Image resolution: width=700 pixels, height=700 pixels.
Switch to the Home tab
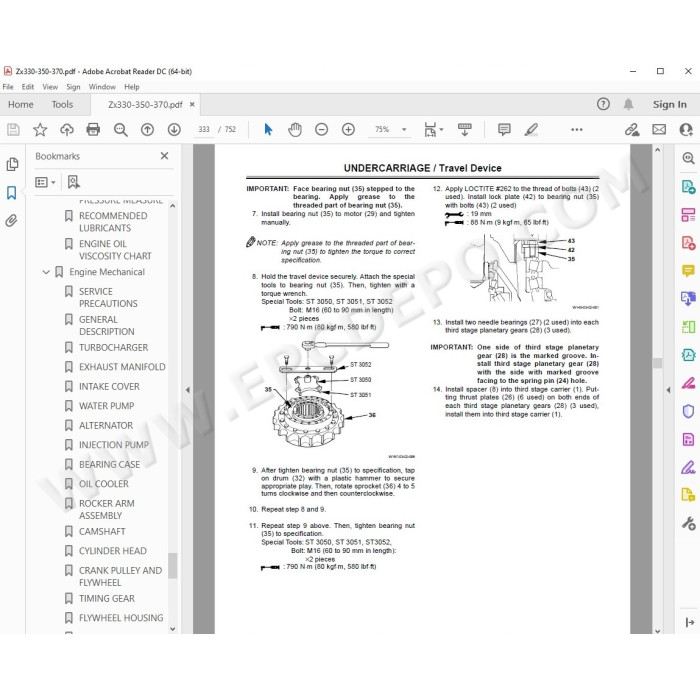pos(21,104)
